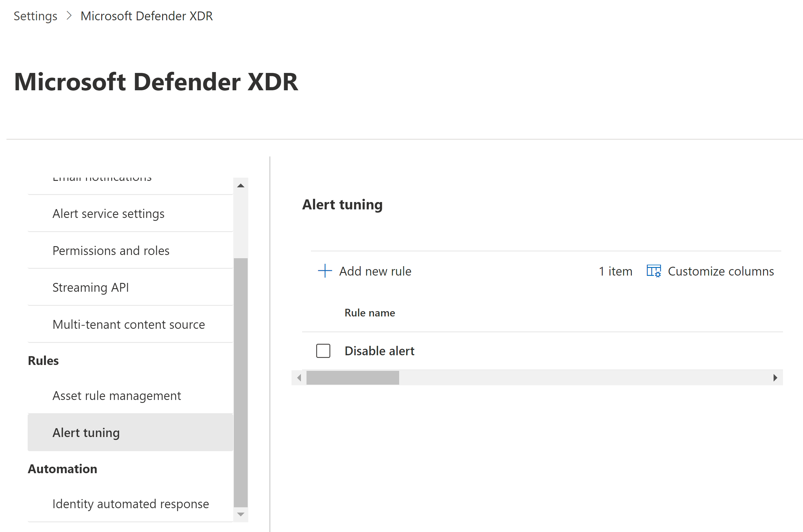
Task: Click the horizontal scroll right arrow
Action: coord(775,378)
